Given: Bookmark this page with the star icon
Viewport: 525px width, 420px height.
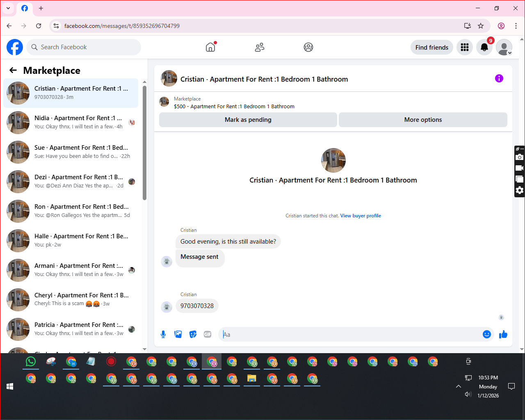Looking at the screenshot, I should [x=481, y=26].
